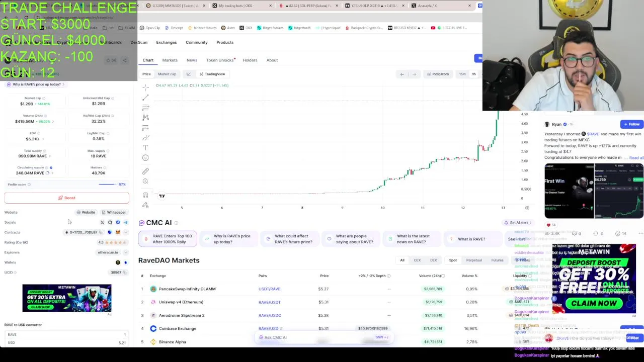
Task: Select the text annotation tool
Action: 145,148
